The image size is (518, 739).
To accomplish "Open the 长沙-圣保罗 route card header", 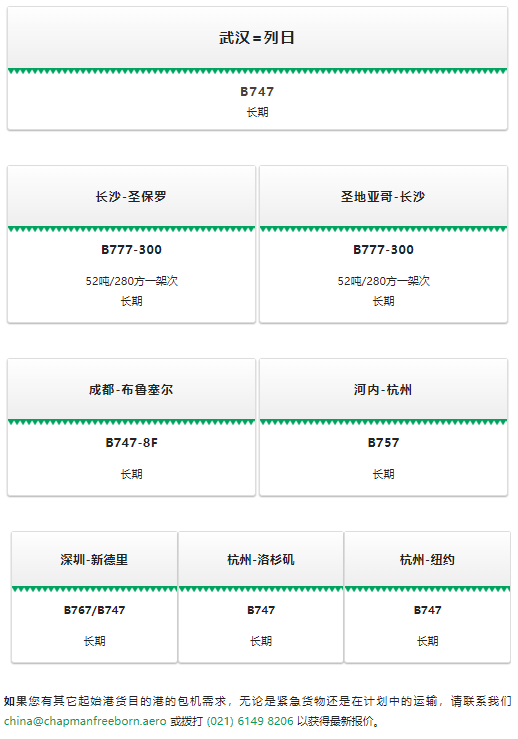I will pos(132,197).
